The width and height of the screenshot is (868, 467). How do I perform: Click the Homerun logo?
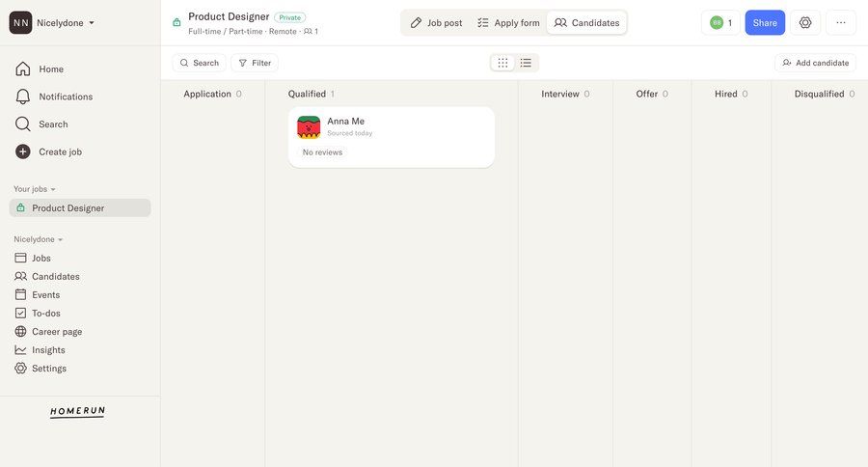click(x=77, y=412)
